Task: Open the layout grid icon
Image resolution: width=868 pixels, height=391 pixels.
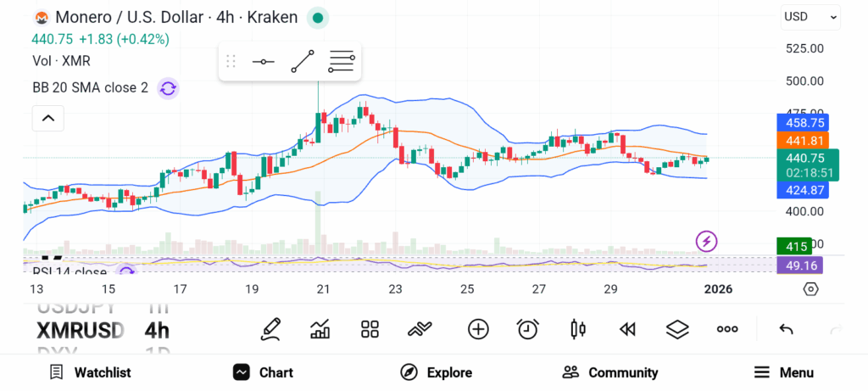Action: point(370,329)
